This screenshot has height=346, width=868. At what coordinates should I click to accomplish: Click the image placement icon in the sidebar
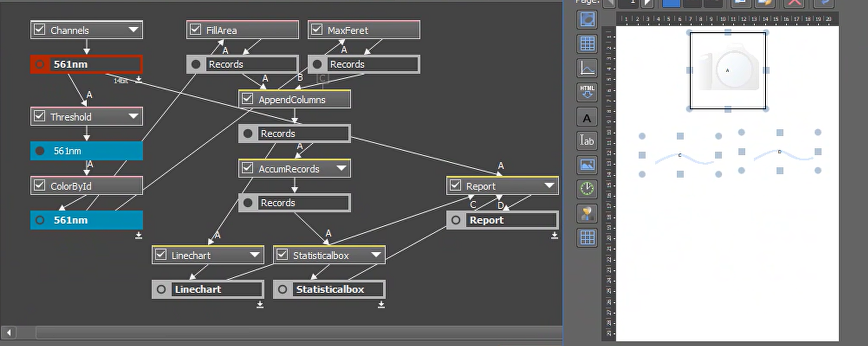587,165
